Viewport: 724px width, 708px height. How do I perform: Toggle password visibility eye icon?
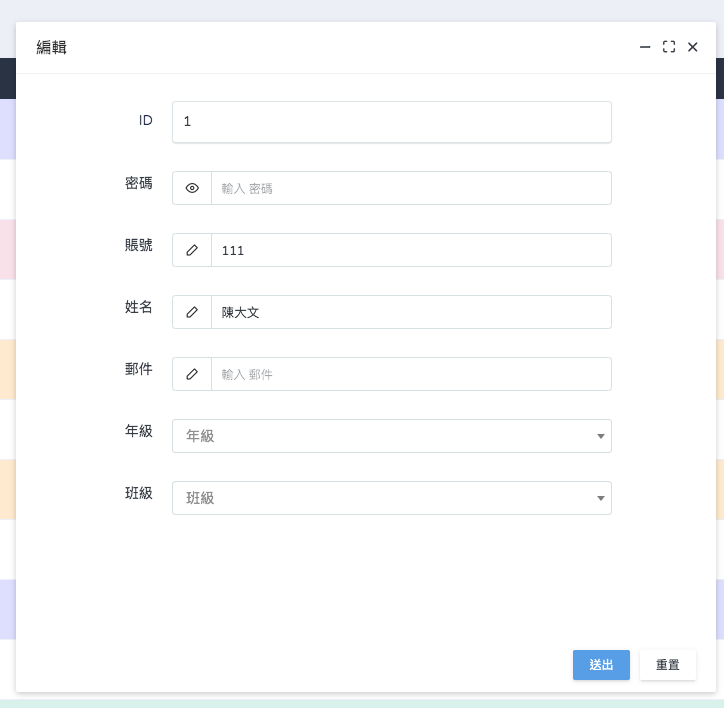click(x=192, y=188)
